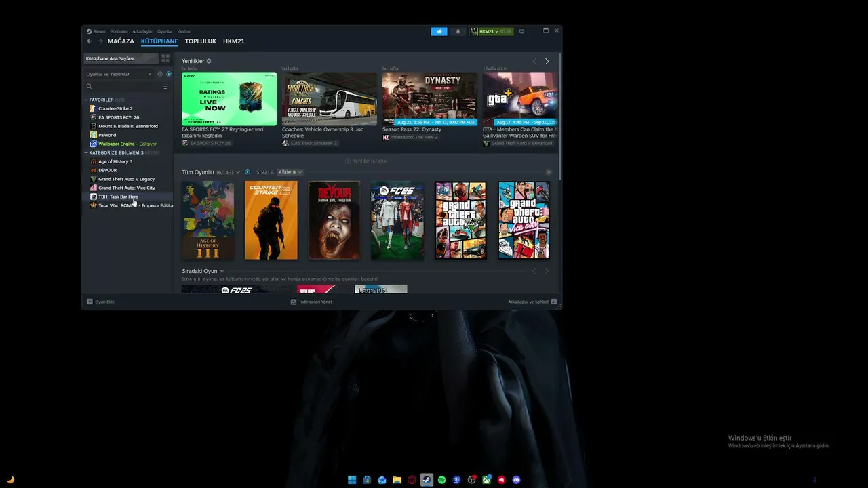
Task: Show next Yenilikler news items
Action: click(x=547, y=62)
